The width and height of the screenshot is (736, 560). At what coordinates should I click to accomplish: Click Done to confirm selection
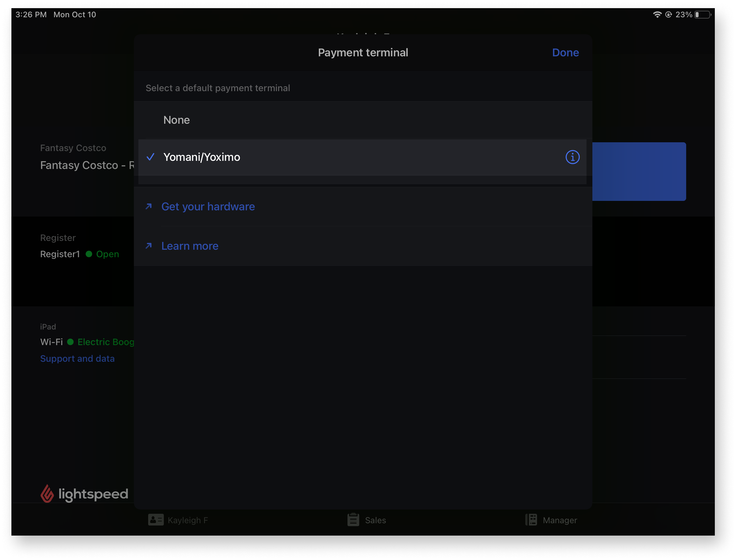tap(565, 53)
